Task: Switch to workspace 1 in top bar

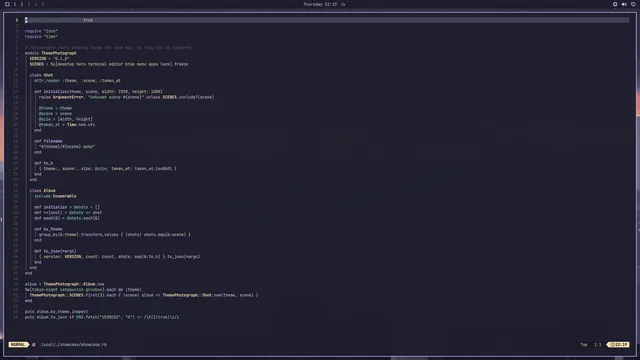Action: point(15,4)
